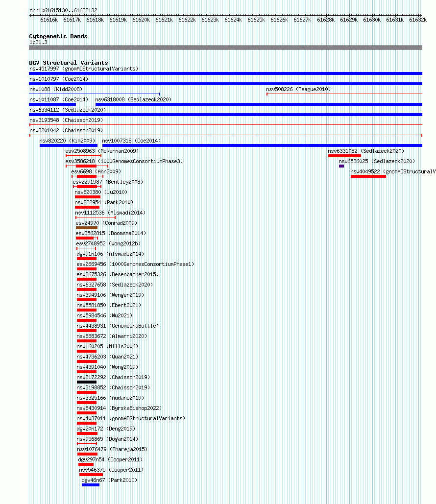Click esv3562815 (Boomsma2014) label
The width and height of the screenshot is (436, 504).
(111, 233)
